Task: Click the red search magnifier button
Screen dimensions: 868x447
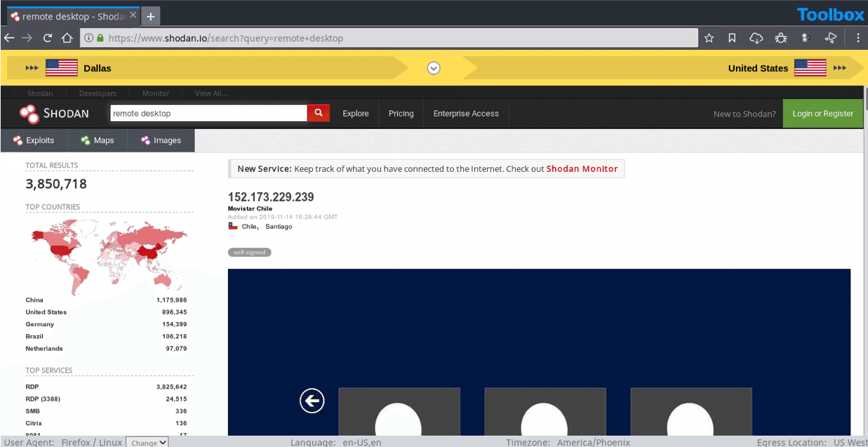Action: tap(319, 113)
